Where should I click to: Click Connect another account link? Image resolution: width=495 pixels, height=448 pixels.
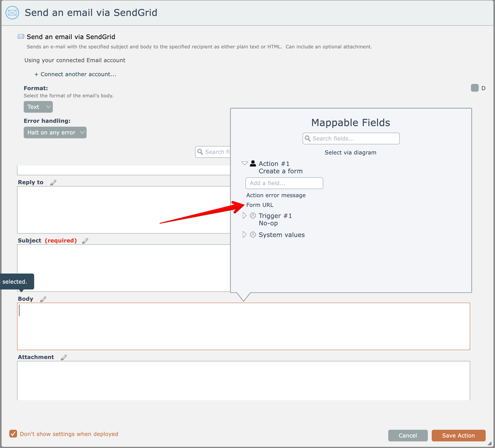(75, 74)
